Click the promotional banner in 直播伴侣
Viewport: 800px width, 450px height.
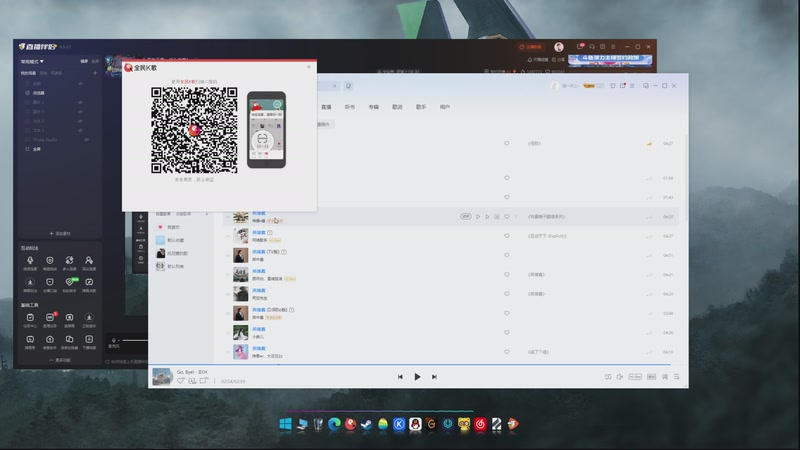(x=610, y=60)
